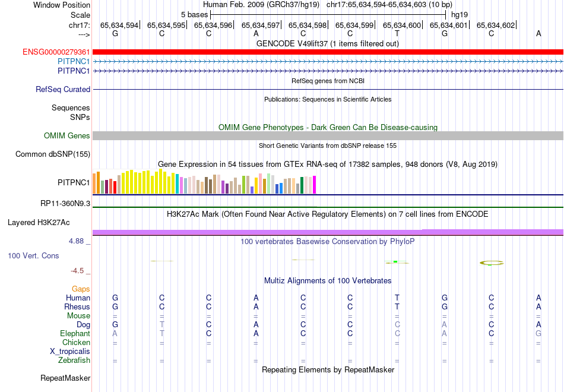564x392 pixels.
Task: Click the G base in the Dog row
Action: click(x=115, y=325)
